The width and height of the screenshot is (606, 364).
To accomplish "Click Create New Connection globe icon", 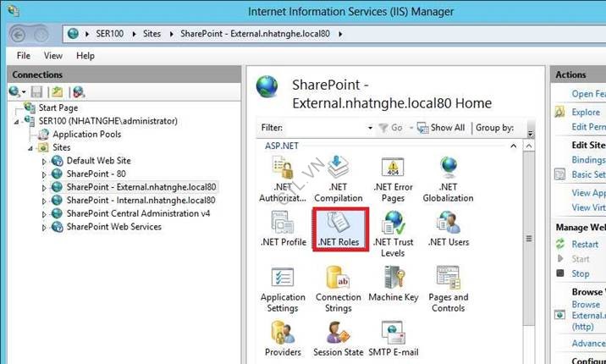I will (x=14, y=92).
